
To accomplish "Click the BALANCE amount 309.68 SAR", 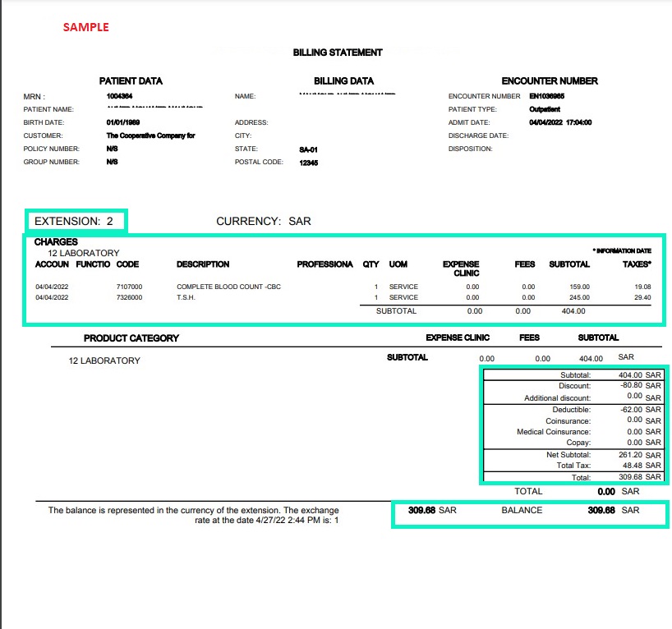I will click(612, 509).
